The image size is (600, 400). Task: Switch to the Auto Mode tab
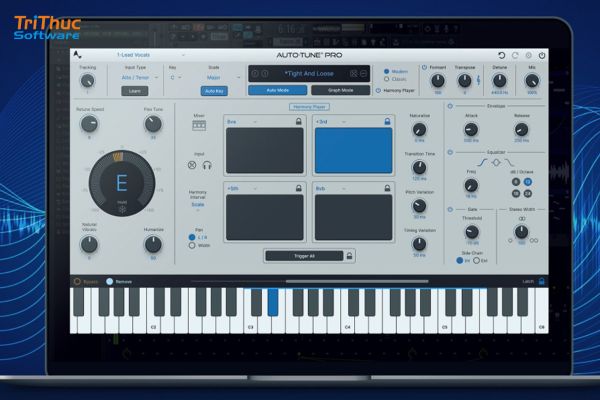click(277, 90)
